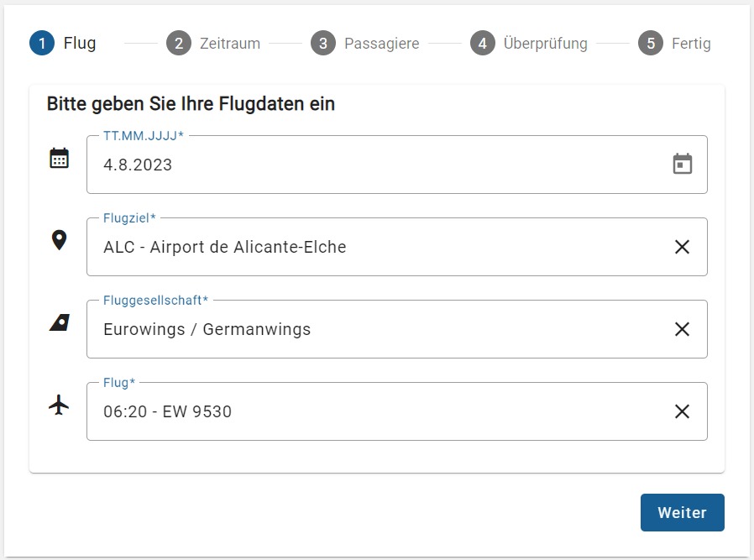The width and height of the screenshot is (754, 560).
Task: Clear the Fluggesellschaft selection using the X
Action: (x=682, y=329)
